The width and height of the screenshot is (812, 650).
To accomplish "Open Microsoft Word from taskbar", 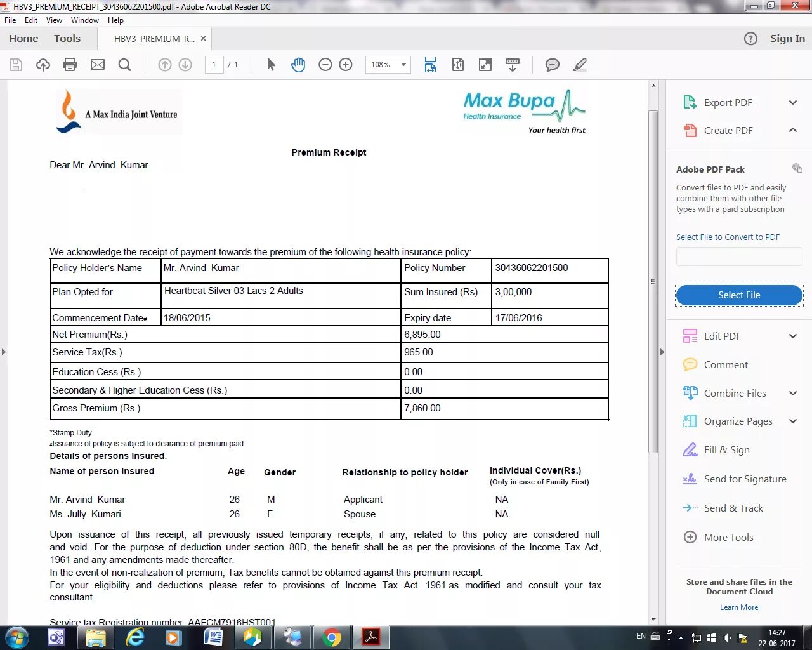I will [x=213, y=637].
